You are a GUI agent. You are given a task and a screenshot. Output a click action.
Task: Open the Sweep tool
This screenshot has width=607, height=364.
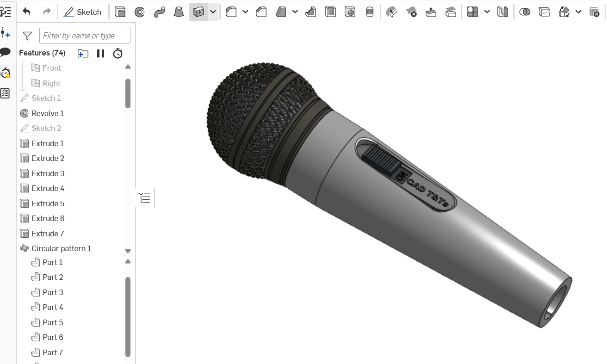(159, 12)
